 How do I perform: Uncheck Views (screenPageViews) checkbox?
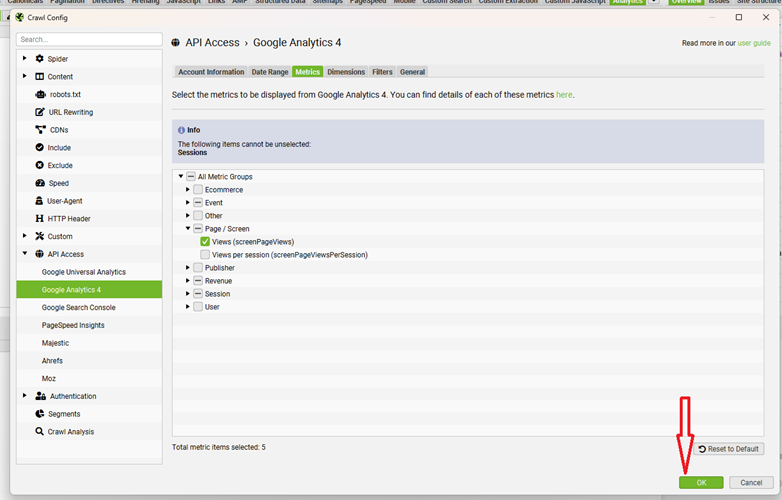(205, 242)
